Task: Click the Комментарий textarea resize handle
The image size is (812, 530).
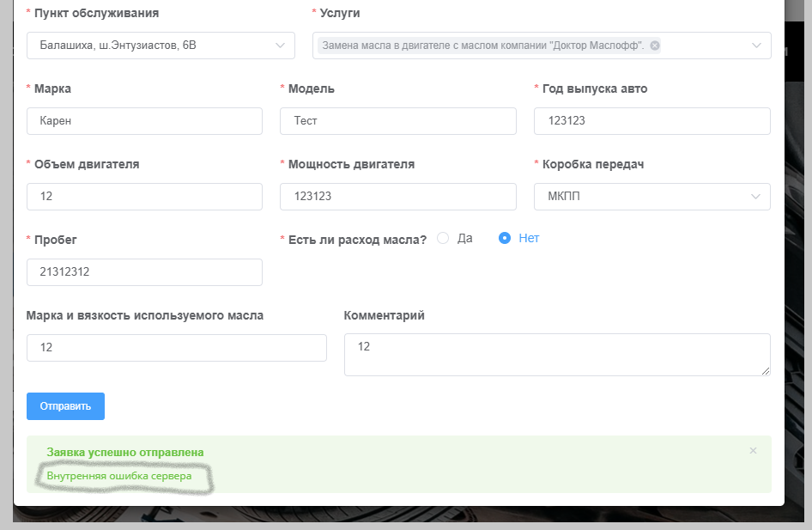Action: coord(766,370)
